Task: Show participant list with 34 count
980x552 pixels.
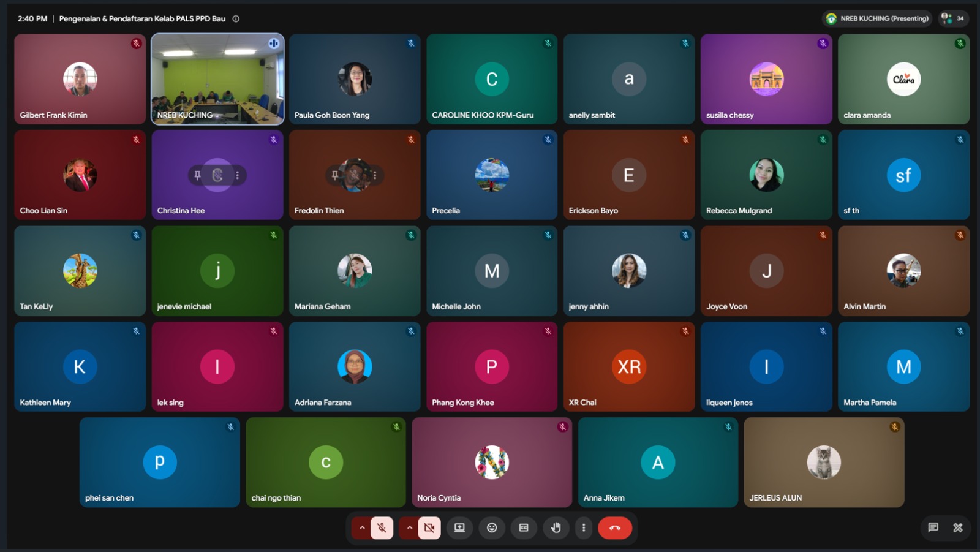Action: coord(953,18)
